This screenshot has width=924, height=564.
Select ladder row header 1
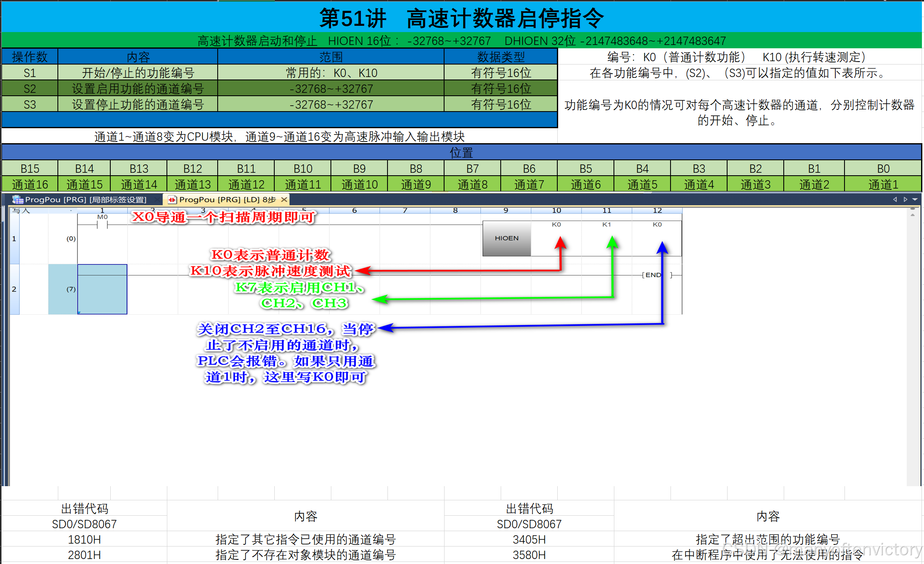[14, 239]
